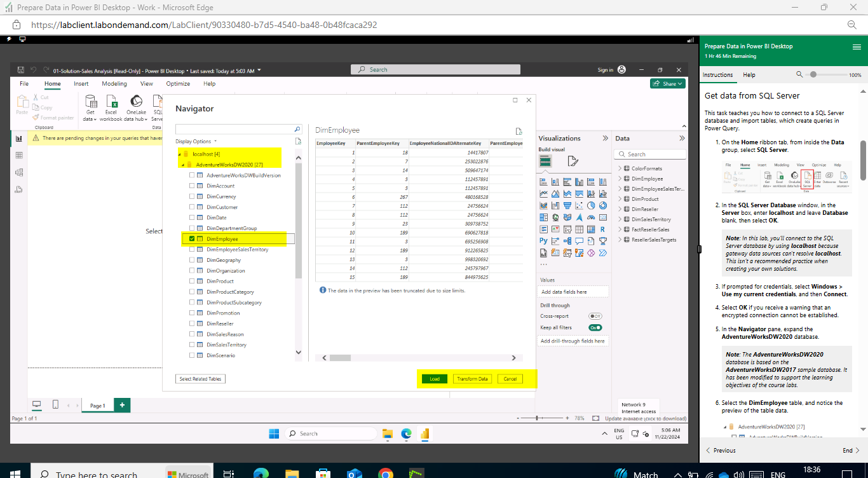Select the Gauge visual

click(591, 217)
